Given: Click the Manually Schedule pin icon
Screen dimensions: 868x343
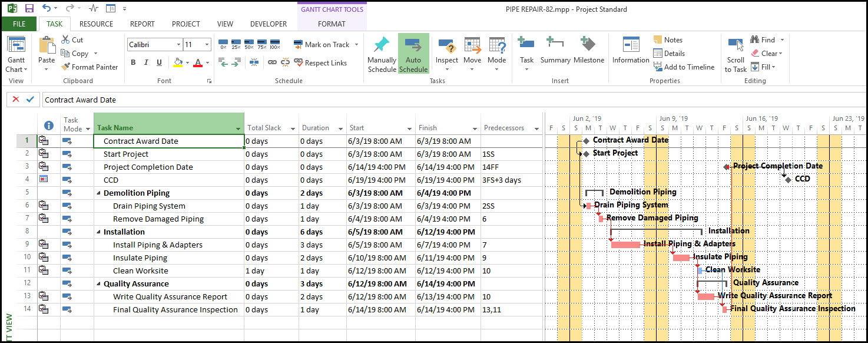Looking at the screenshot, I should pyautogui.click(x=382, y=45).
